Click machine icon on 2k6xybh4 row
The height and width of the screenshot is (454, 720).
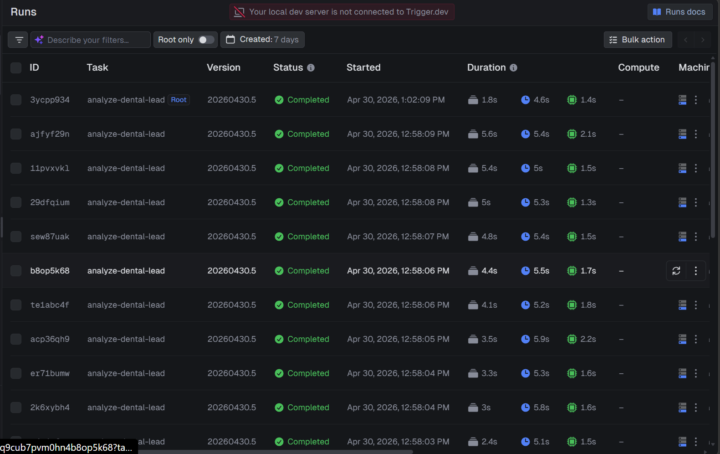pos(682,408)
